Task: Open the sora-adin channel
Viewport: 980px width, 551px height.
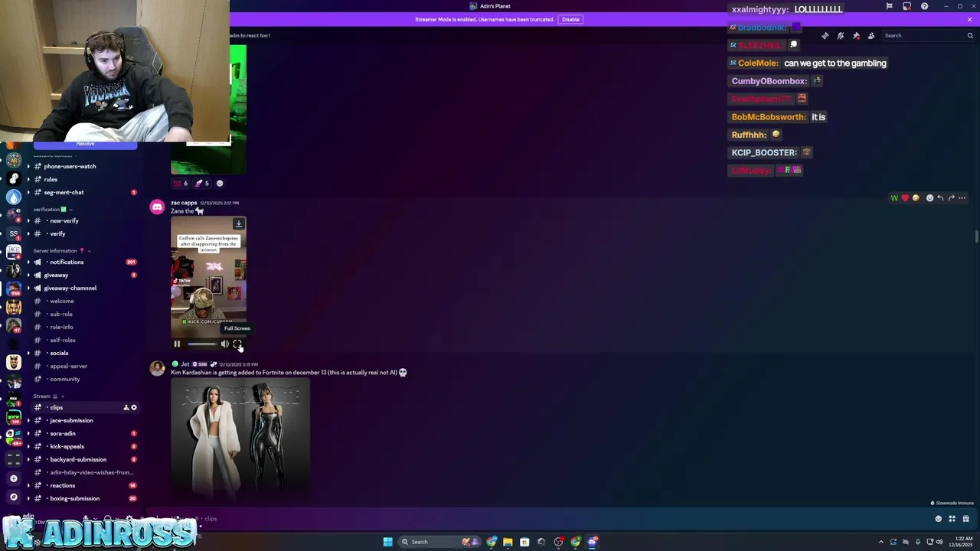Action: 63,433
